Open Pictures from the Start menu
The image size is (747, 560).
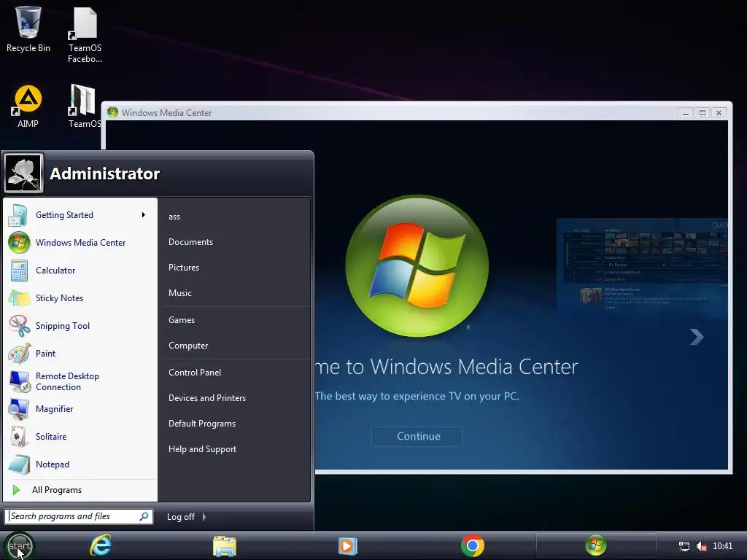coord(184,268)
